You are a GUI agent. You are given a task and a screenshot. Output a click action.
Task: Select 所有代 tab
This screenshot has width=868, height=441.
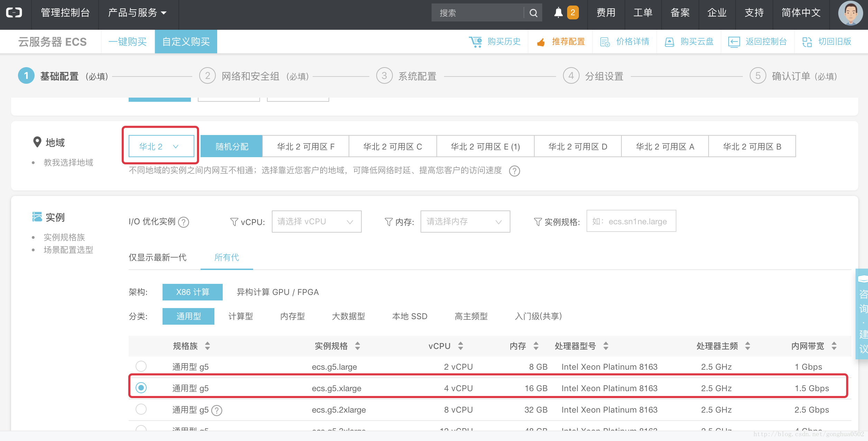tap(227, 258)
